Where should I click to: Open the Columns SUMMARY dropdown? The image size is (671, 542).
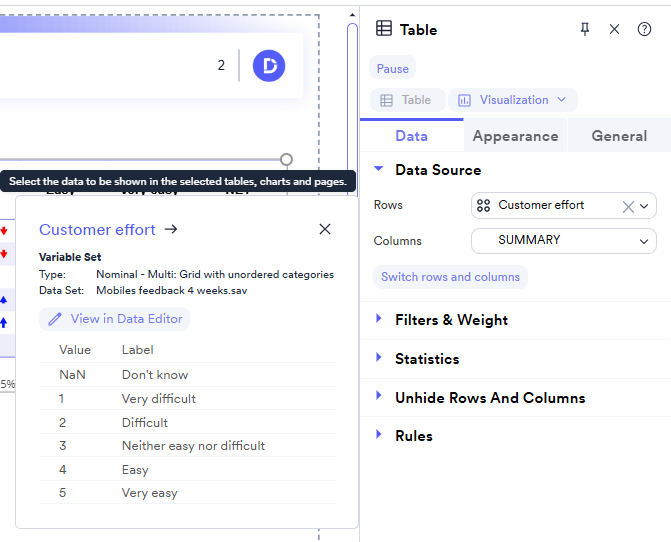click(x=563, y=241)
